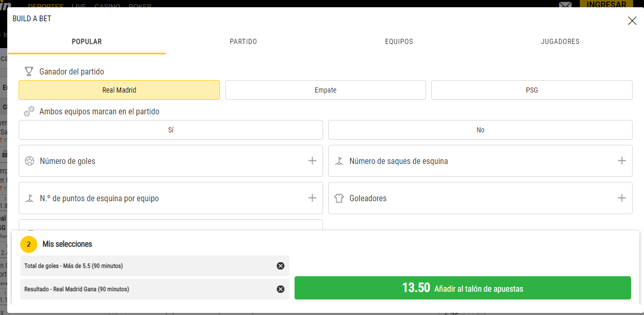
Task: Click the jersey icon in Goleadores
Action: point(339,198)
